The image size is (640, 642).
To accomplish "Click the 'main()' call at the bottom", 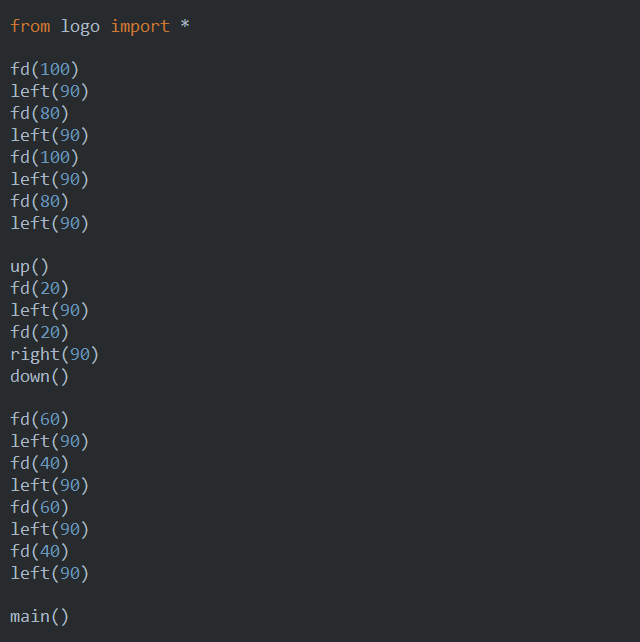I will click(39, 617).
